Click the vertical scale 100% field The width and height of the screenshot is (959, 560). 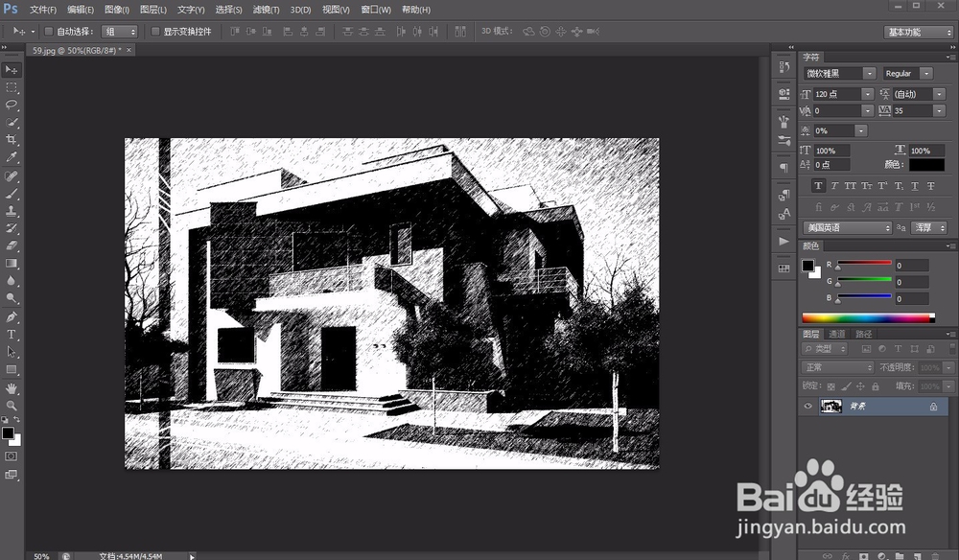[831, 151]
